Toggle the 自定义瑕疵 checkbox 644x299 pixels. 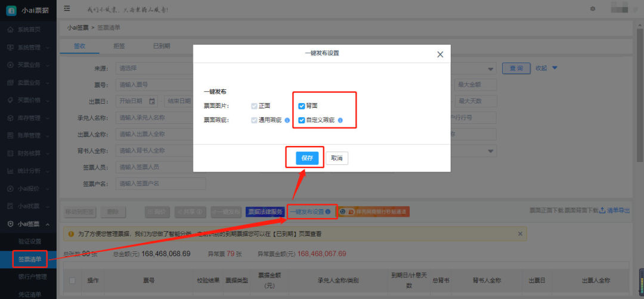point(302,120)
